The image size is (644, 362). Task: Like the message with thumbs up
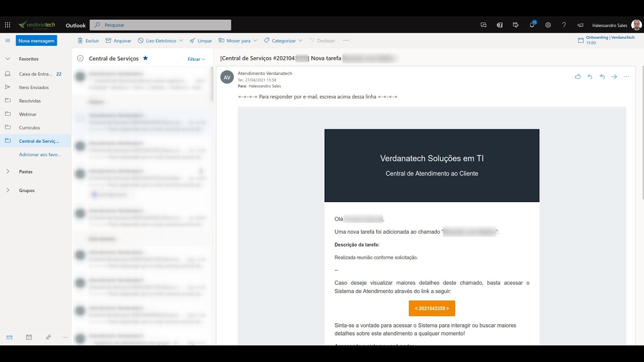578,77
